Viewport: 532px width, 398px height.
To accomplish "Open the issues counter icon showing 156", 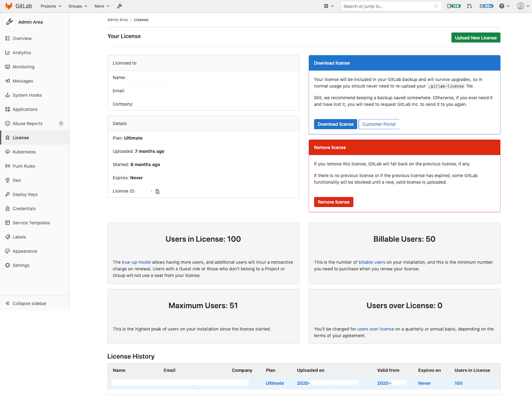I will [x=454, y=6].
